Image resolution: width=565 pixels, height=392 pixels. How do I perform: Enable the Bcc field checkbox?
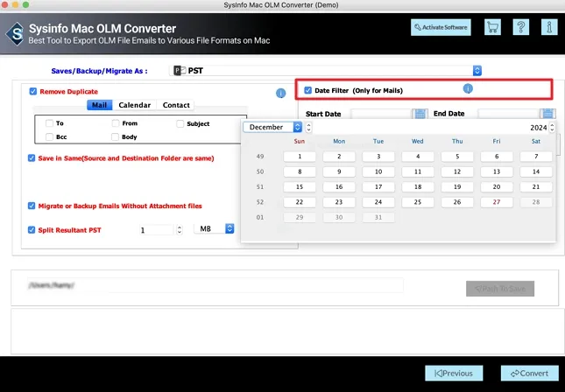[x=49, y=136]
